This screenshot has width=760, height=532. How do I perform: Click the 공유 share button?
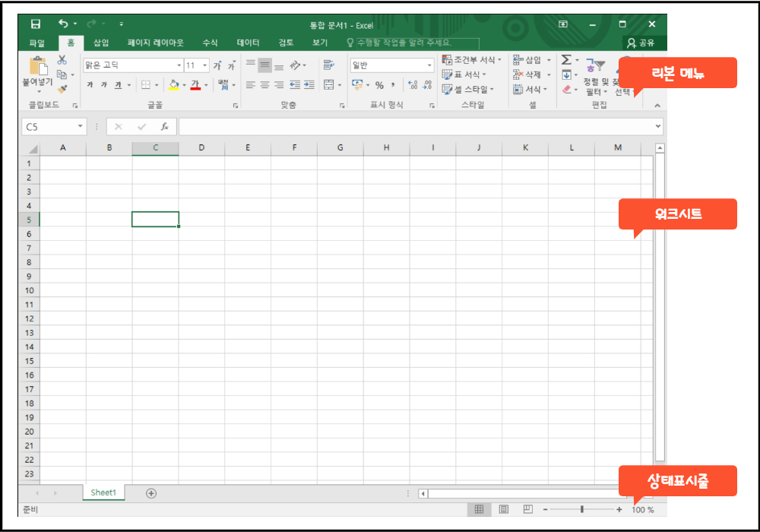pos(640,43)
